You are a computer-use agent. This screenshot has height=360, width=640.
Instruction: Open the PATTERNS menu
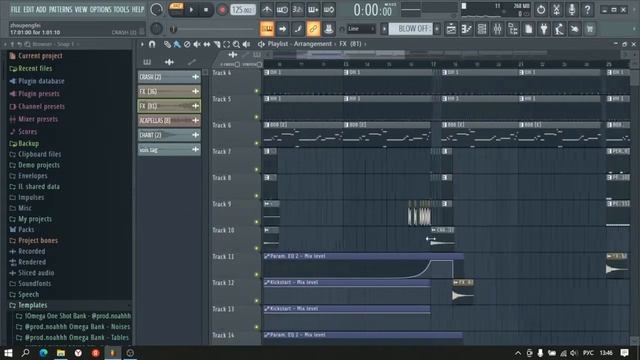60,9
